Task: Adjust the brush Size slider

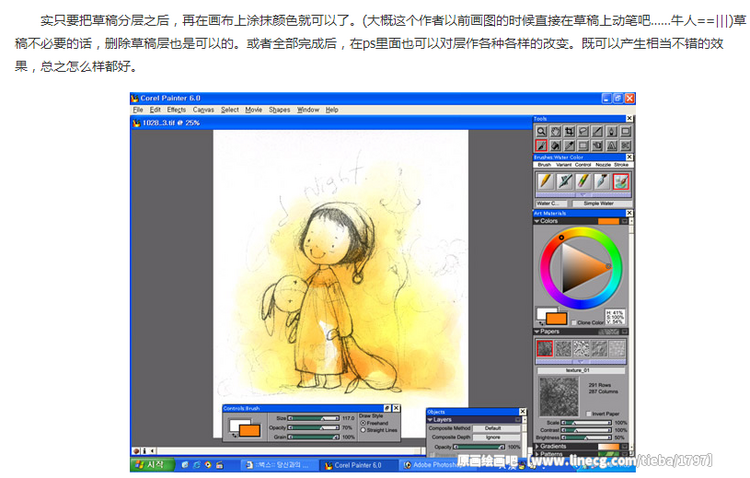Action: point(313,418)
